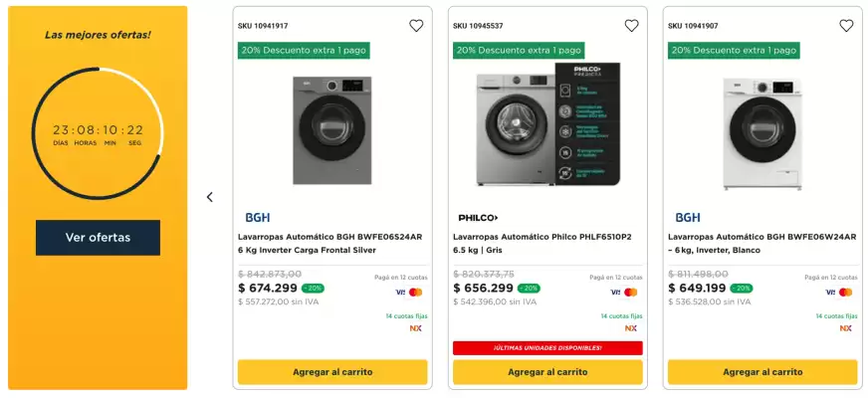Viewport: 868px width, 398px height.
Task: Click the silver BGH washer image
Action: (x=332, y=129)
